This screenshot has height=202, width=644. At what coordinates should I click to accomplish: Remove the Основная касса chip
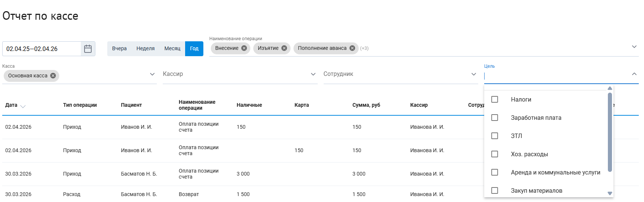pyautogui.click(x=53, y=76)
